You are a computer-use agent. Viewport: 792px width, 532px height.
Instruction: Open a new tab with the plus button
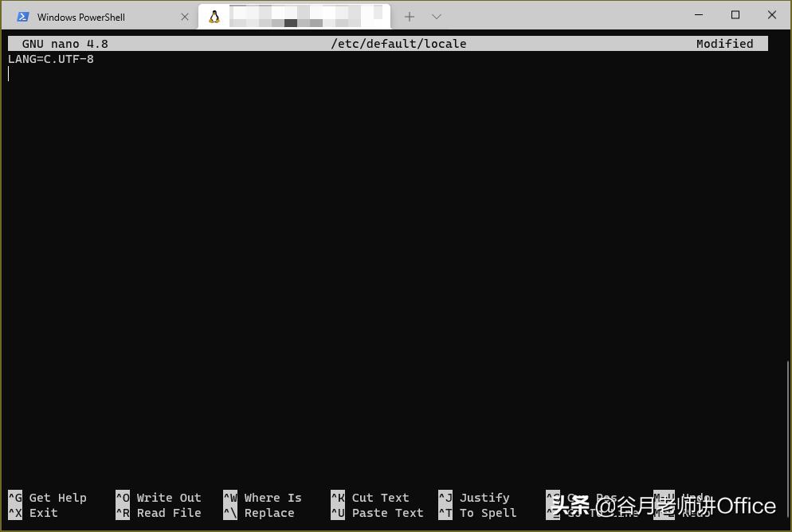click(x=409, y=16)
